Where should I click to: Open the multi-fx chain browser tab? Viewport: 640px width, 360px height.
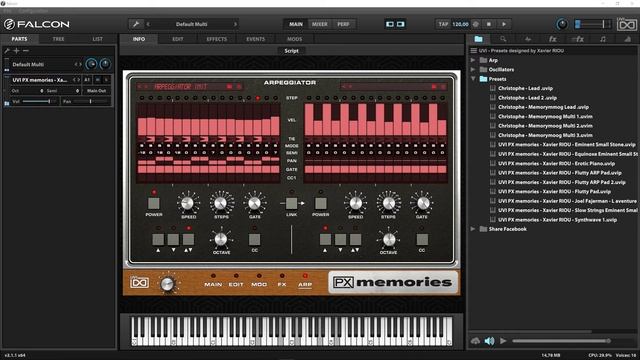tap(577, 39)
